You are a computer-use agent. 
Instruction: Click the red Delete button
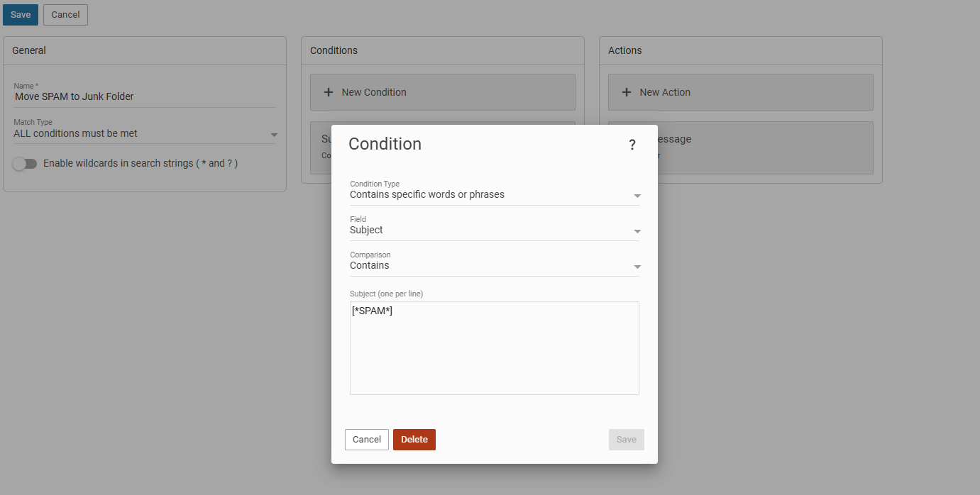(x=414, y=440)
